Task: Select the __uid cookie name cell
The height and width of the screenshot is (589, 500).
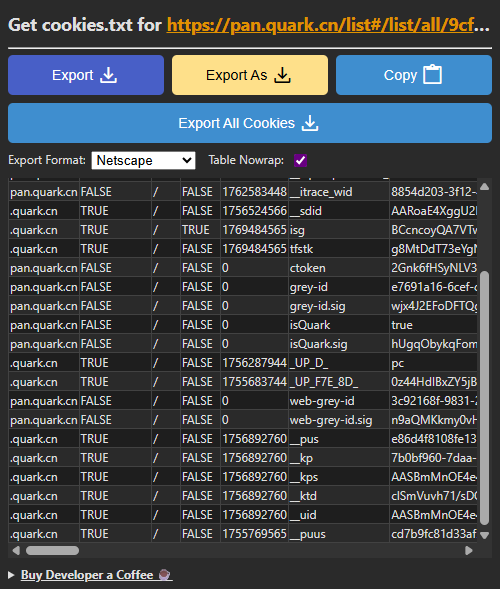Action: click(339, 515)
